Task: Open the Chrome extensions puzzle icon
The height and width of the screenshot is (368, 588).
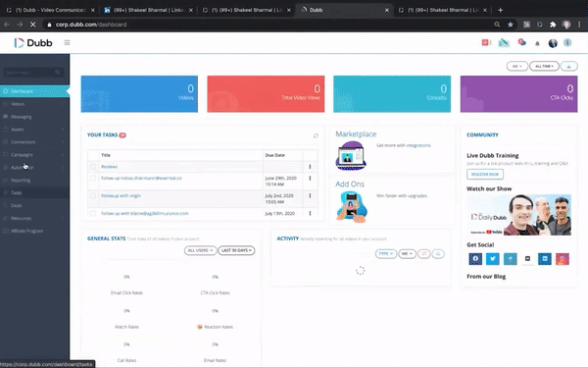Action: tap(553, 25)
